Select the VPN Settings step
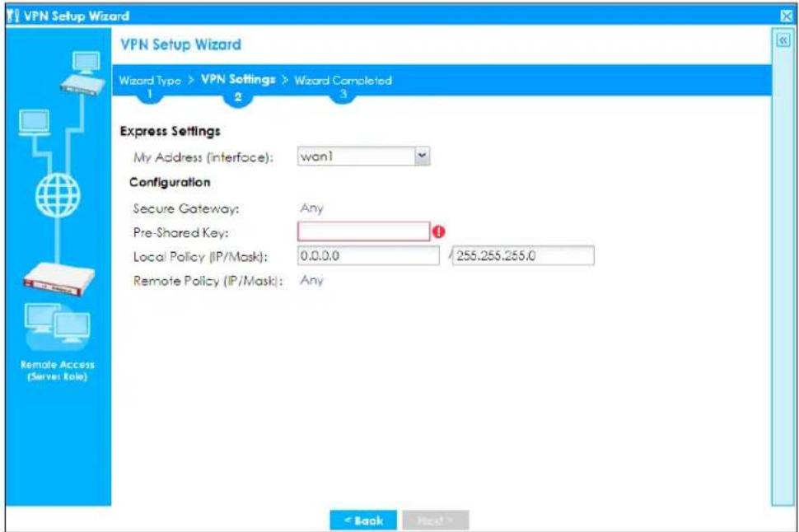Screen dimensions: 799x532 [238, 80]
